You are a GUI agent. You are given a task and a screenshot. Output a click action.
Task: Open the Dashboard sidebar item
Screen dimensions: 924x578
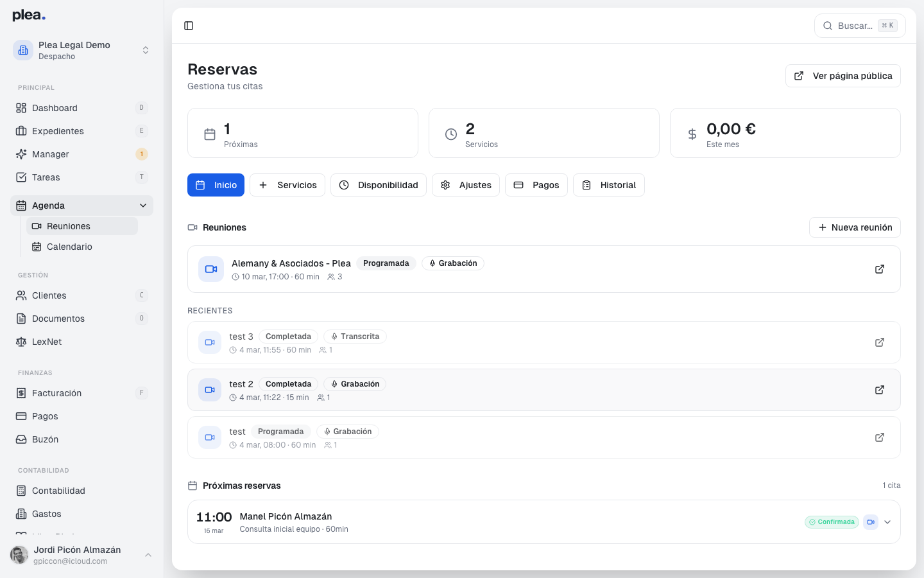pos(82,108)
